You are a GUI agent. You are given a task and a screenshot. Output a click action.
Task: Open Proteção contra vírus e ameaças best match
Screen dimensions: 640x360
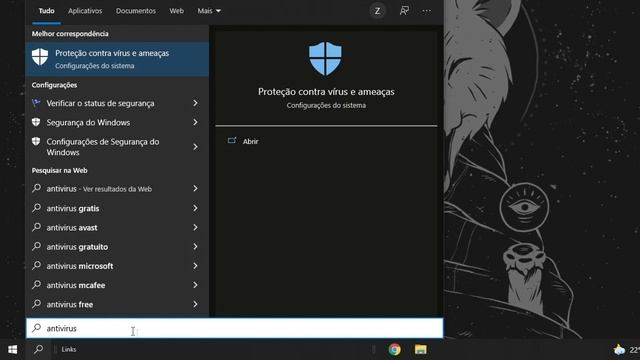pyautogui.click(x=117, y=59)
